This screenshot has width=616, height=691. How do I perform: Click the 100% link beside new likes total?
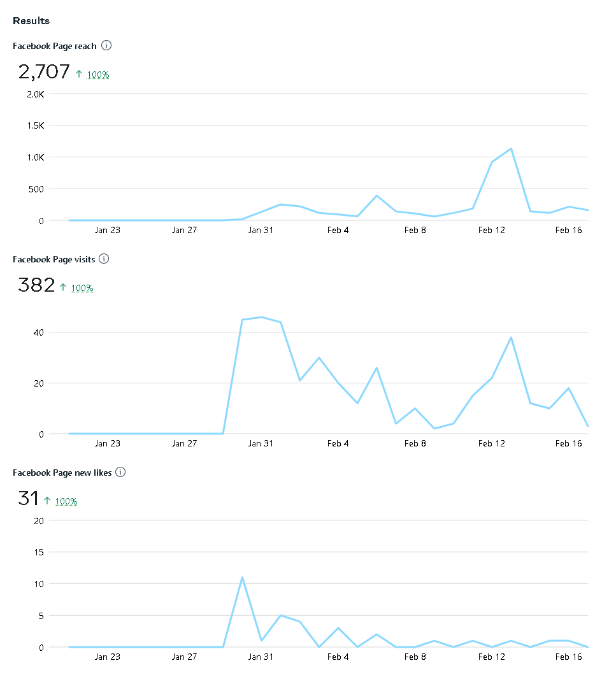66,501
